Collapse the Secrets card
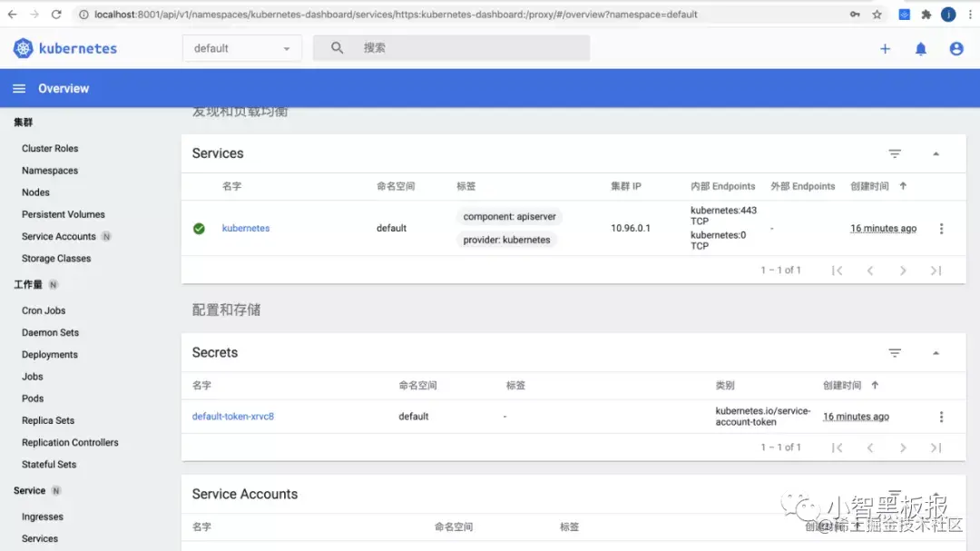Viewport: 980px width, 551px height. tap(936, 353)
